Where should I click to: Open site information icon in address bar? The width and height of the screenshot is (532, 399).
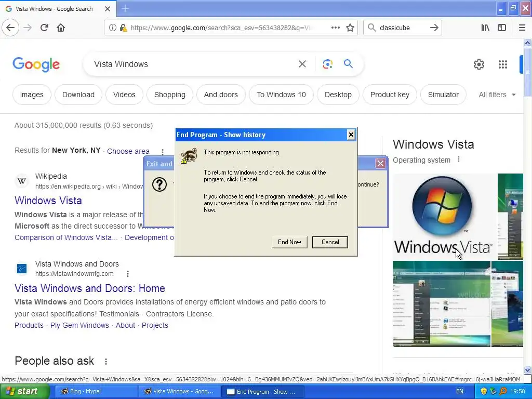112,28
